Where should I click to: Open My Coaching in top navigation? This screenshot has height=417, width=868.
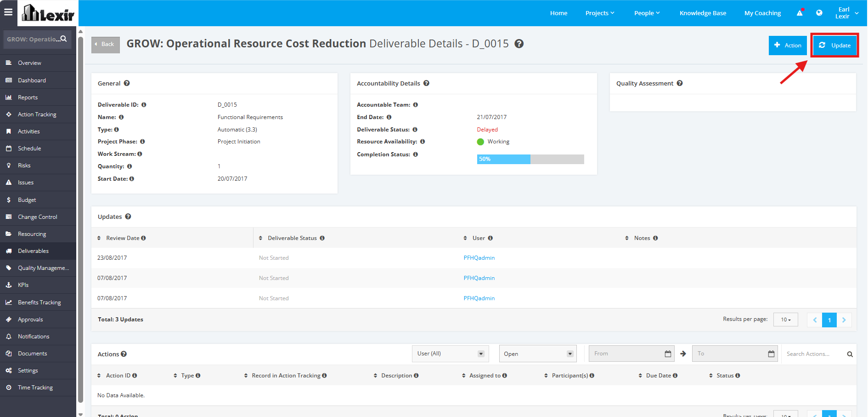coord(763,13)
